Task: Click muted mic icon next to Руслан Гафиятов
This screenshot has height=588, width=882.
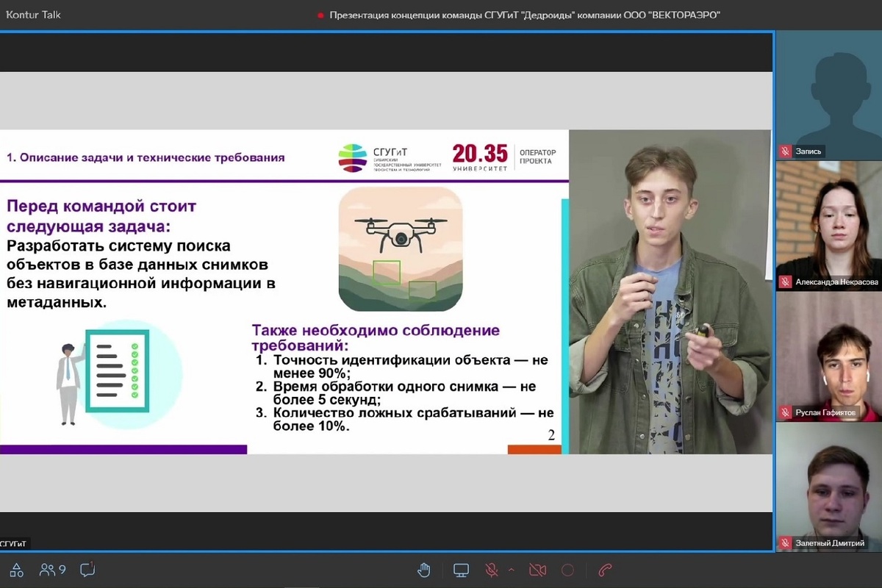Action: tap(786, 412)
